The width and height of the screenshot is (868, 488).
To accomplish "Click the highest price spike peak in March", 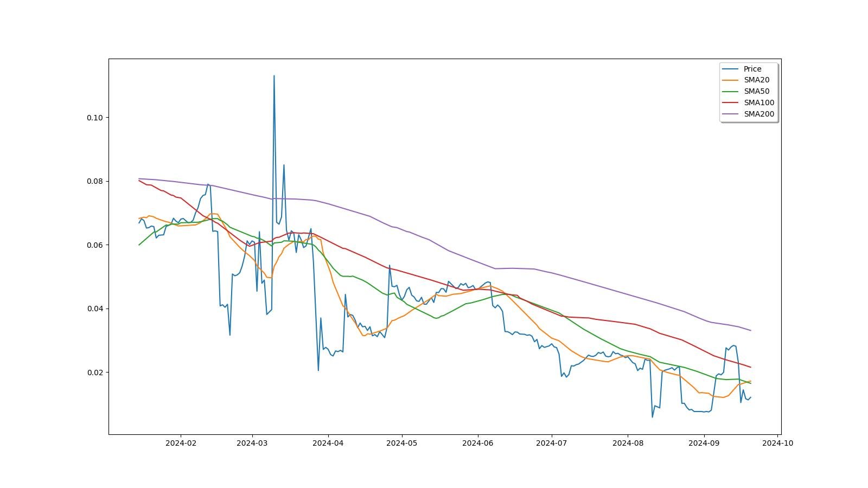I will coord(274,76).
